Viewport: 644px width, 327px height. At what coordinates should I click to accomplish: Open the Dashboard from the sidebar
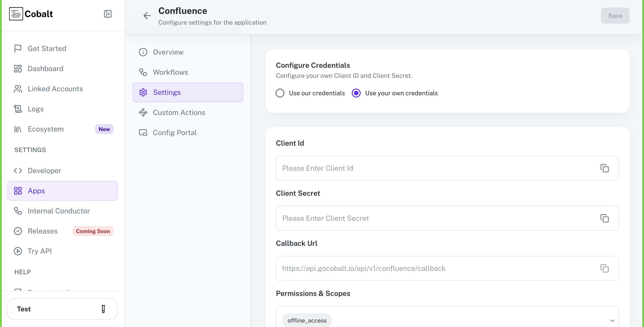tap(45, 68)
